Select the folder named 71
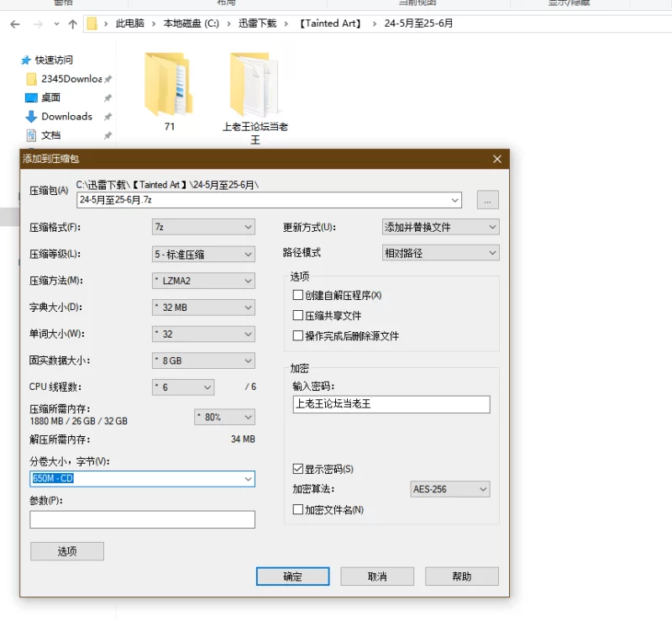Image resolution: width=672 pixels, height=621 pixels. (170, 92)
